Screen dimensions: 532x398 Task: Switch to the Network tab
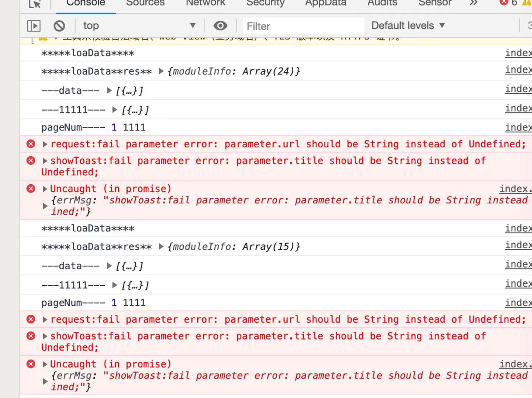pyautogui.click(x=205, y=3)
